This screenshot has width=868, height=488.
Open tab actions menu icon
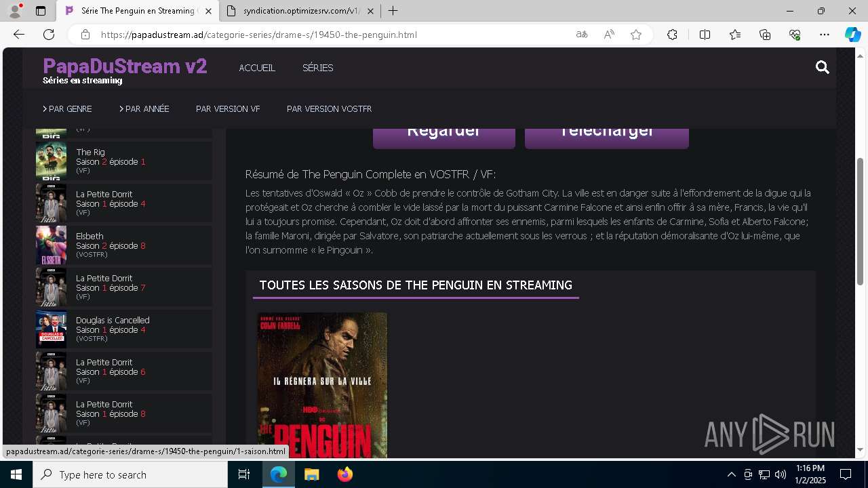click(41, 11)
